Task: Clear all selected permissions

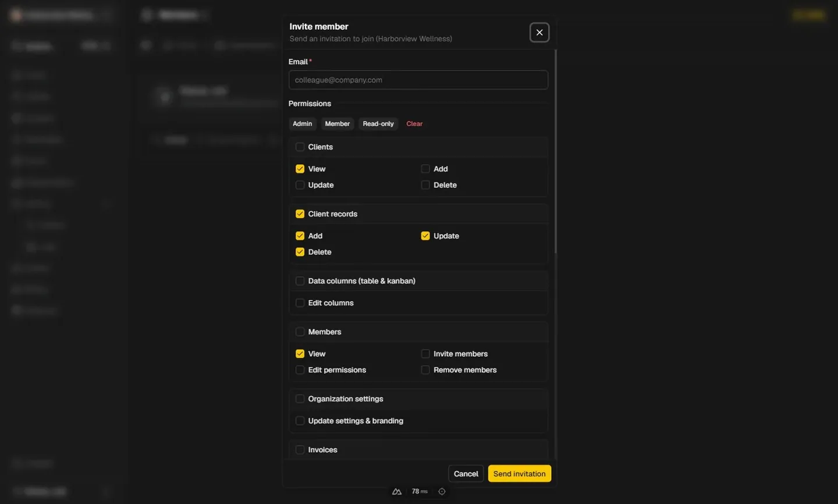Action: click(x=414, y=123)
